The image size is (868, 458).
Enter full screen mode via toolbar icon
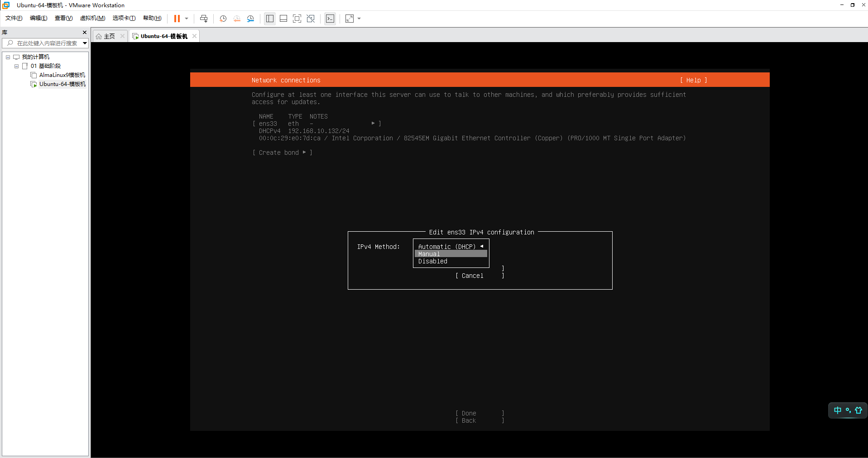tap(297, 19)
